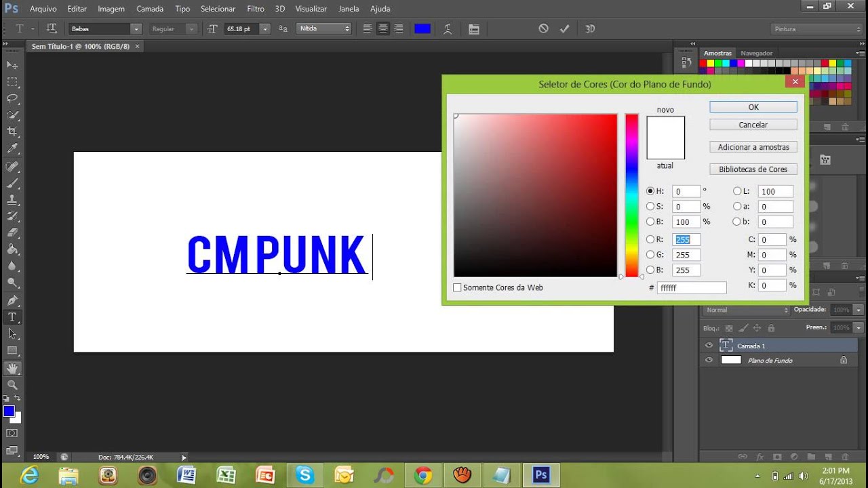Open the Preen. fill dropdown arrow
The image size is (868, 488).
(x=859, y=327)
